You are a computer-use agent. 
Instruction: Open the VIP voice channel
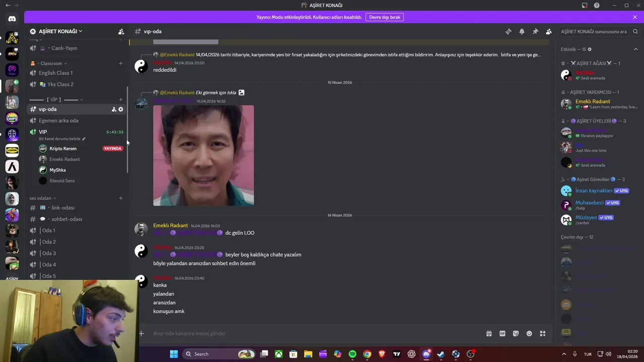coord(76,132)
